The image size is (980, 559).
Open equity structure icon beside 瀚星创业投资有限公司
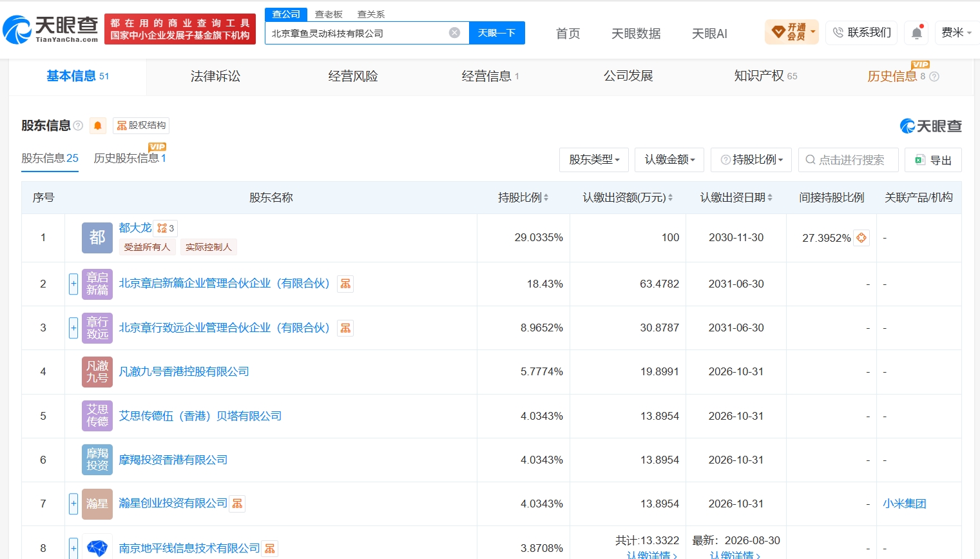237,504
